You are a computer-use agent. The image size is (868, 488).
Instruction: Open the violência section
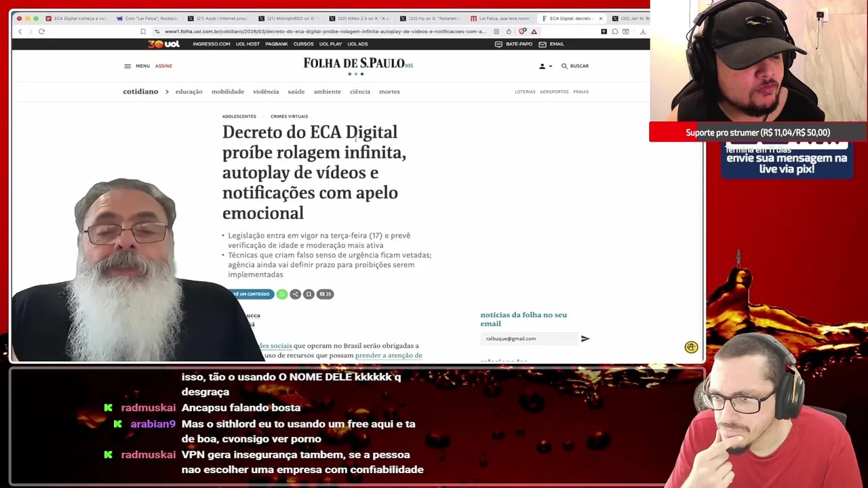pos(266,91)
